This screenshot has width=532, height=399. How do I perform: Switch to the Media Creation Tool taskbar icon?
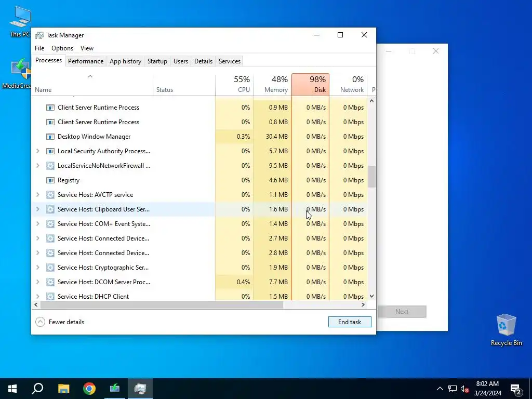click(115, 389)
